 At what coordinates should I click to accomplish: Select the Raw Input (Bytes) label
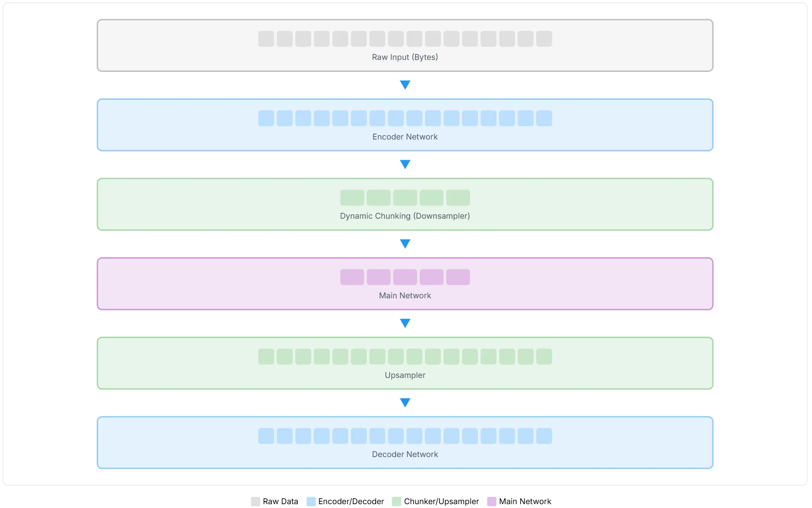pyautogui.click(x=405, y=57)
